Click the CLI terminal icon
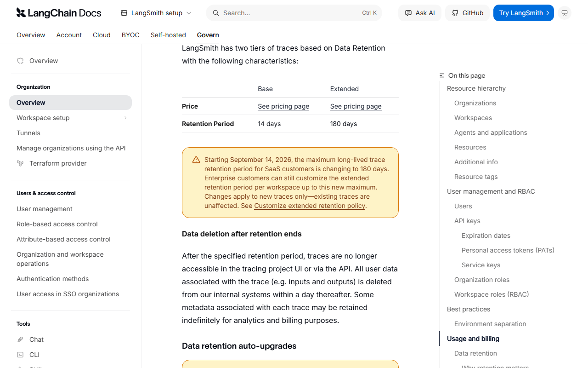This screenshot has width=588, height=368. tap(20, 355)
